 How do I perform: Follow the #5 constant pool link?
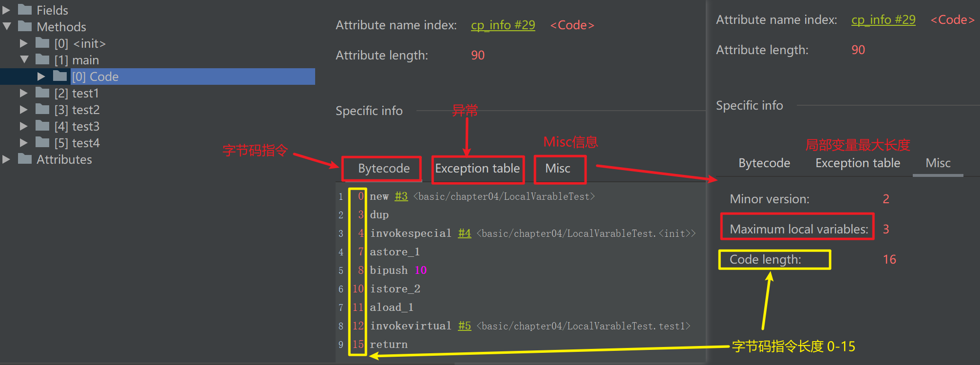pos(464,326)
